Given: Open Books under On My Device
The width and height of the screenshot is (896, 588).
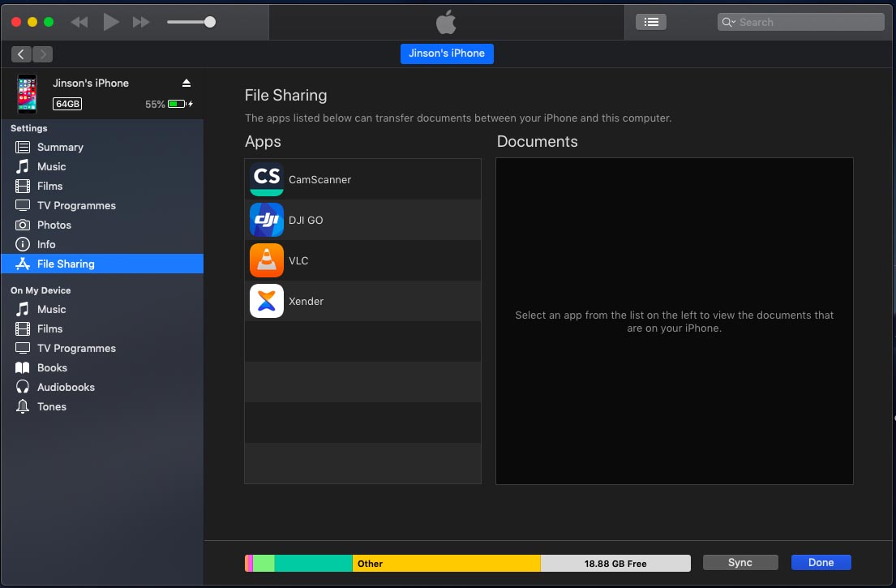Looking at the screenshot, I should coord(102,368).
